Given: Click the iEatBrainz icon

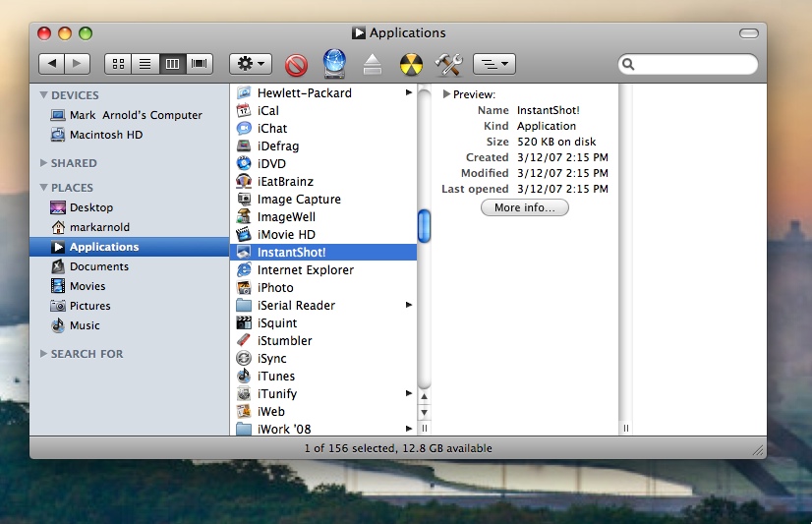Looking at the screenshot, I should coord(244,181).
